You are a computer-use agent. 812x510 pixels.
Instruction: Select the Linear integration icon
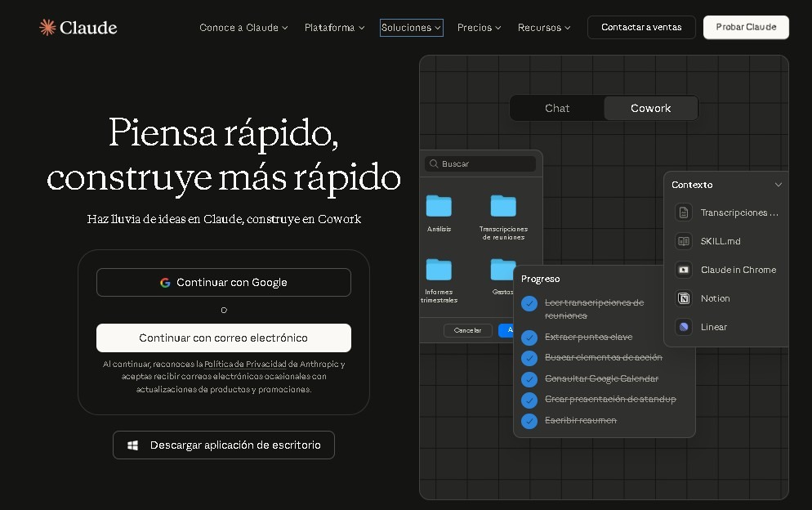coord(683,327)
